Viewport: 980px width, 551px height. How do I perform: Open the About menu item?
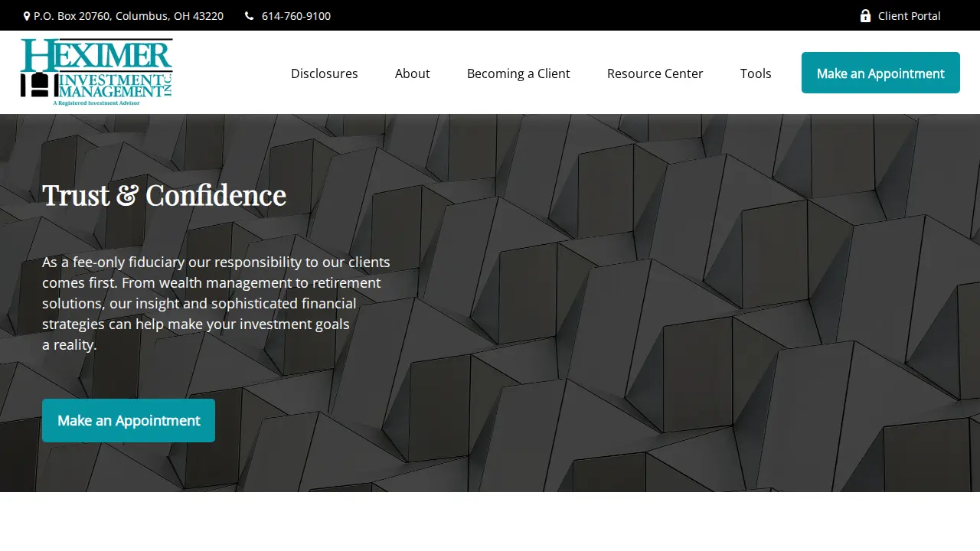point(413,73)
